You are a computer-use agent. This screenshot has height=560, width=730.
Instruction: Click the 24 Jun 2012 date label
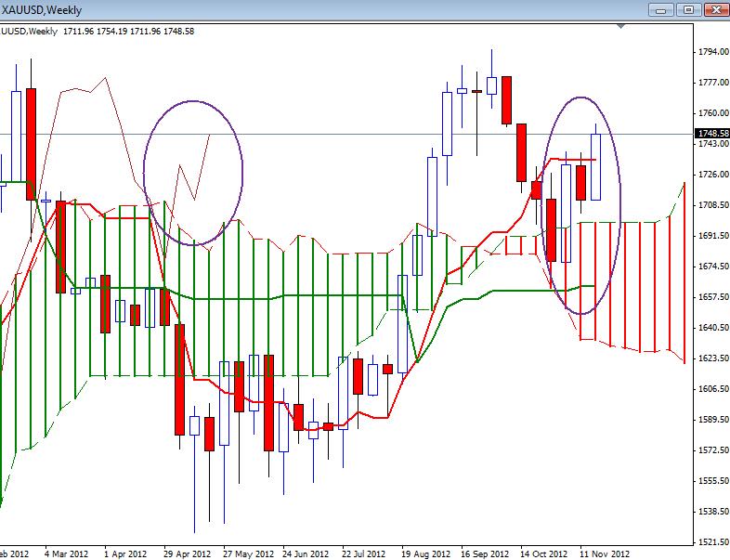pyautogui.click(x=306, y=553)
